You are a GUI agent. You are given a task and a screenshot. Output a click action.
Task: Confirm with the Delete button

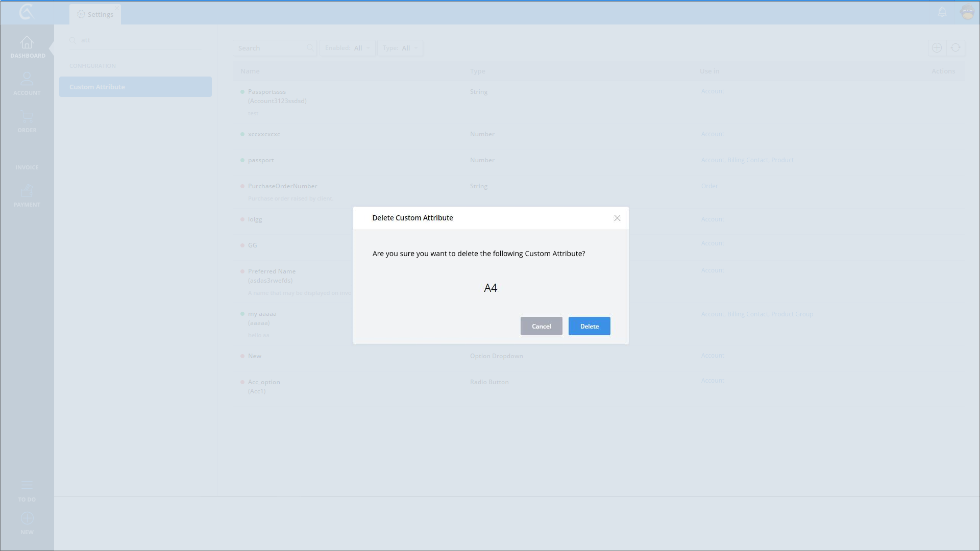[589, 326]
